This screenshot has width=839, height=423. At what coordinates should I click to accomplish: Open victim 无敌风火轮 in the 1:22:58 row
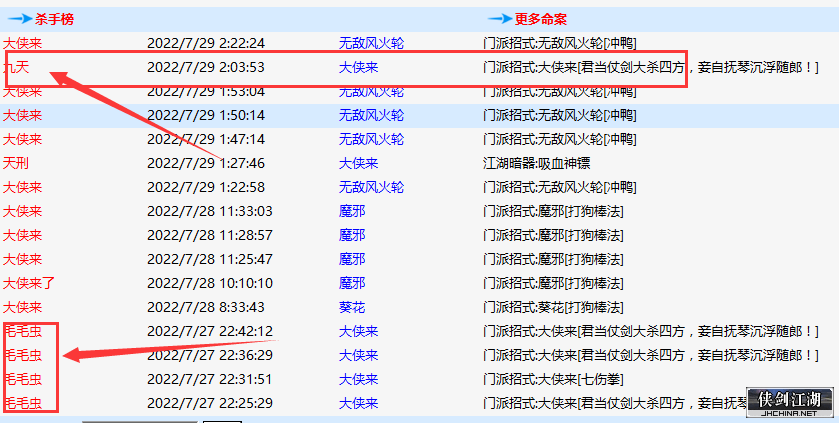(x=371, y=187)
